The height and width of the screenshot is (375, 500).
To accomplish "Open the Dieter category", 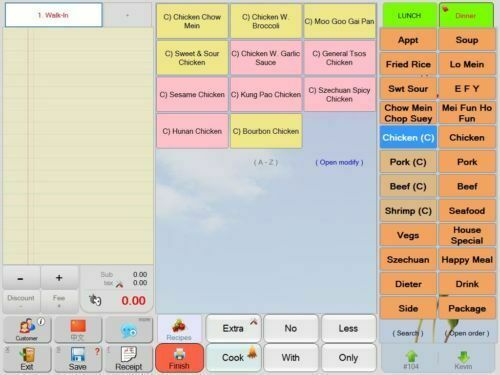I will click(408, 284).
